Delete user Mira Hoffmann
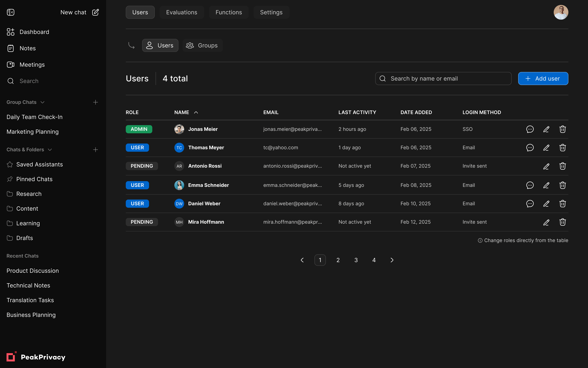This screenshot has height=368, width=588. click(x=562, y=222)
